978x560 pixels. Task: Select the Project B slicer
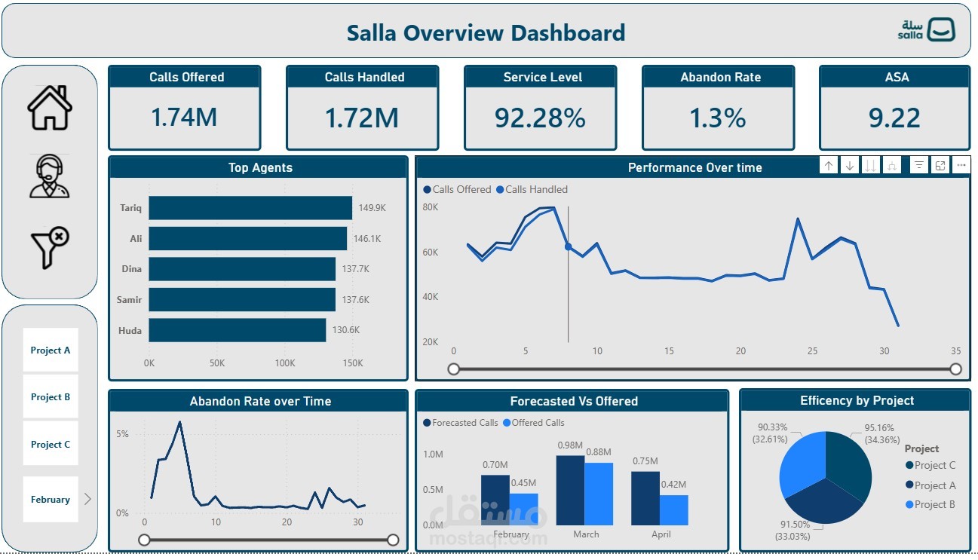click(x=51, y=396)
